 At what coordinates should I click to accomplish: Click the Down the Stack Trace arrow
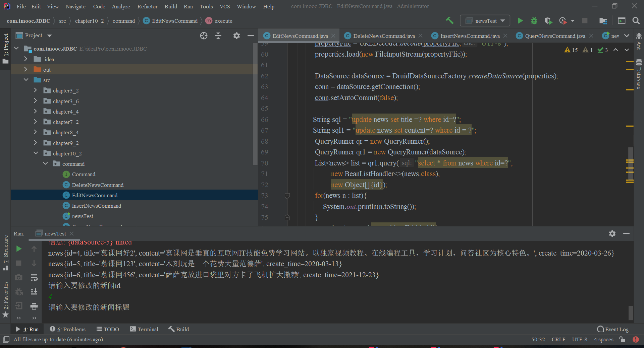pyautogui.click(x=34, y=264)
